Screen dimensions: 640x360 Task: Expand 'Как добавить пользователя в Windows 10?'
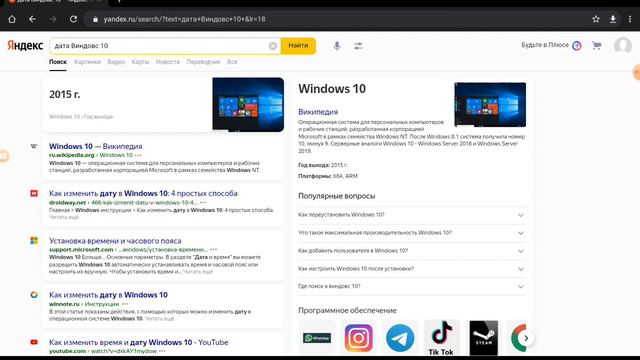(411, 251)
